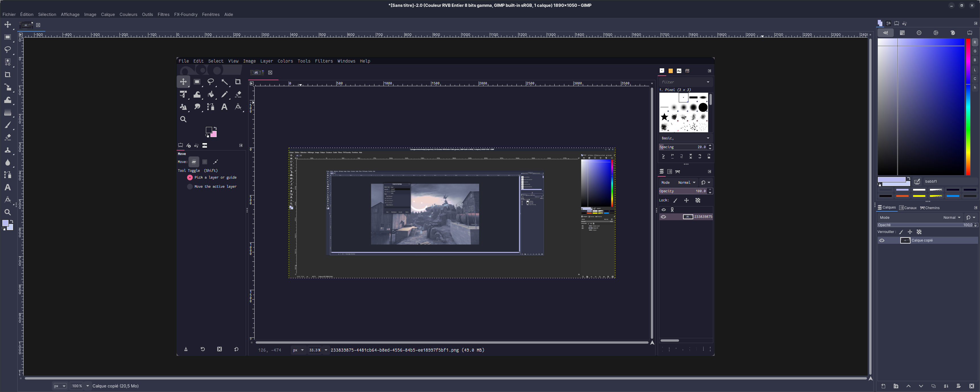This screenshot has width=980, height=392.
Task: Open the Filtres menu
Action: (164, 15)
